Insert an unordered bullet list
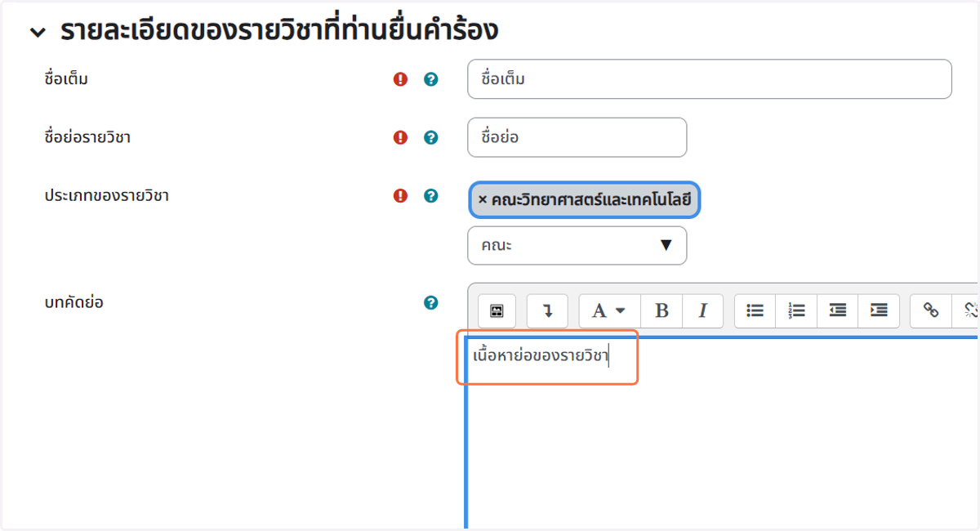This screenshot has height=531, width=980. (755, 310)
